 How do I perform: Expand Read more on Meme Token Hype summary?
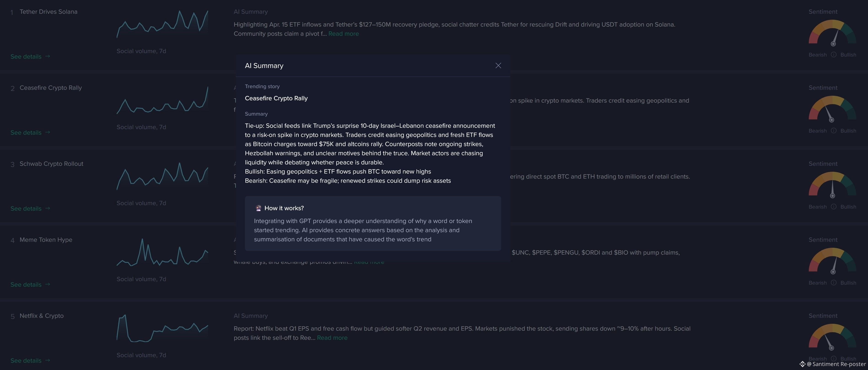(369, 262)
